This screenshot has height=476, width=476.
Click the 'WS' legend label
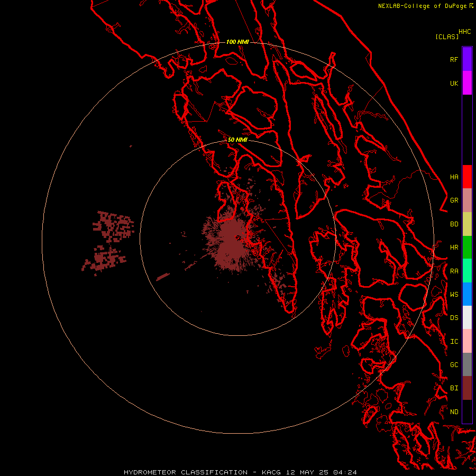[x=454, y=294]
